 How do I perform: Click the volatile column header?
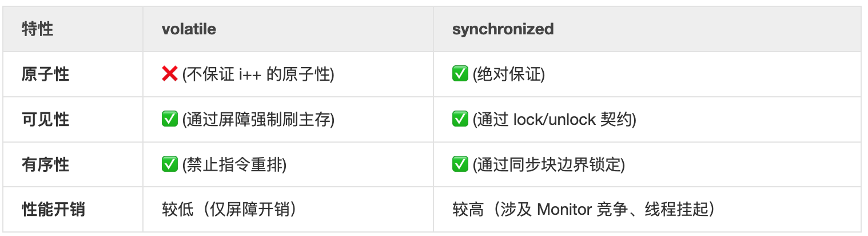coord(189,29)
